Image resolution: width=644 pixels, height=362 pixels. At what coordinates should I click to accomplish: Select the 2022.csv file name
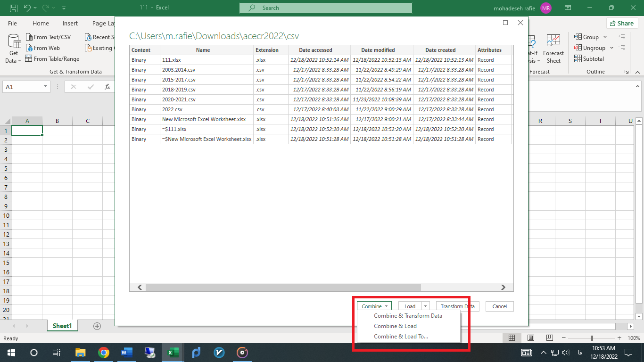pyautogui.click(x=172, y=109)
